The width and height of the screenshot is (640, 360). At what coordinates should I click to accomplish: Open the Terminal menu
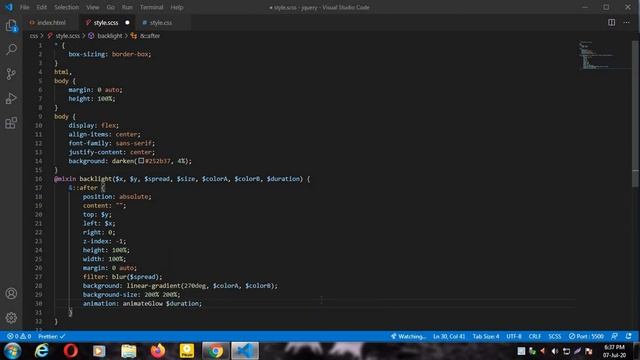151,7
